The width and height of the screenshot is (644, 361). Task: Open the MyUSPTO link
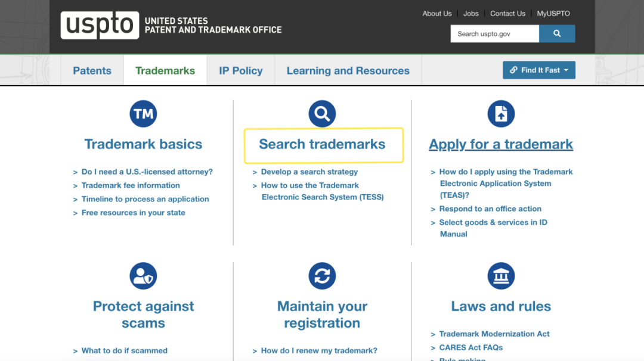pos(553,14)
